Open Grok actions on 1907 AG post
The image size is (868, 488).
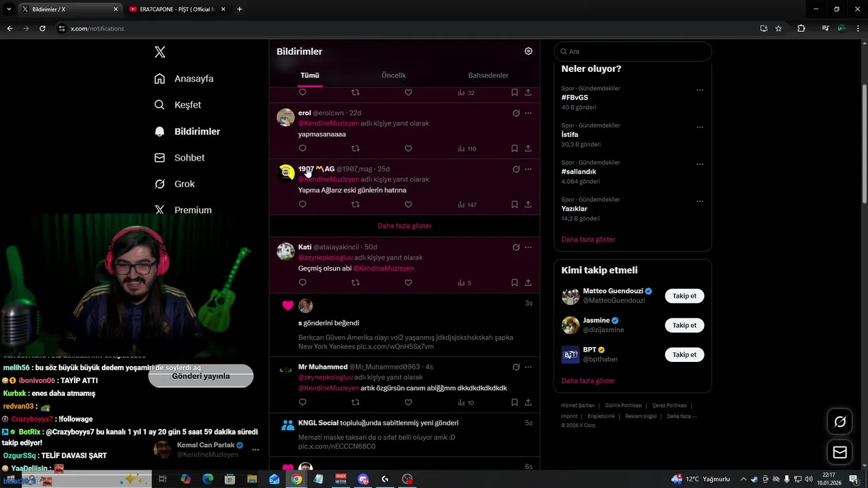[516, 169]
